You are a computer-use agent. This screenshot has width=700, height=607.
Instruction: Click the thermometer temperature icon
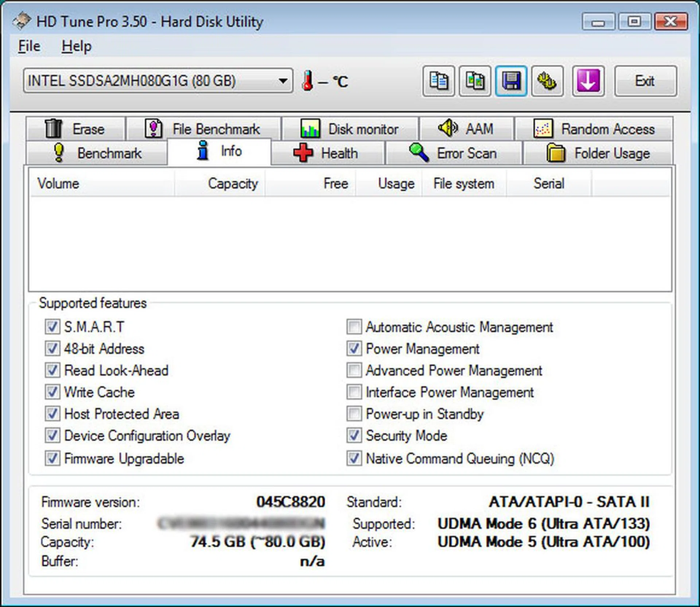pyautogui.click(x=307, y=81)
